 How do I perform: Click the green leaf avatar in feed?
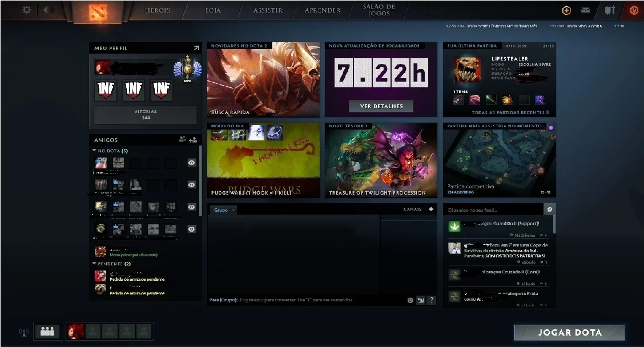[454, 226]
